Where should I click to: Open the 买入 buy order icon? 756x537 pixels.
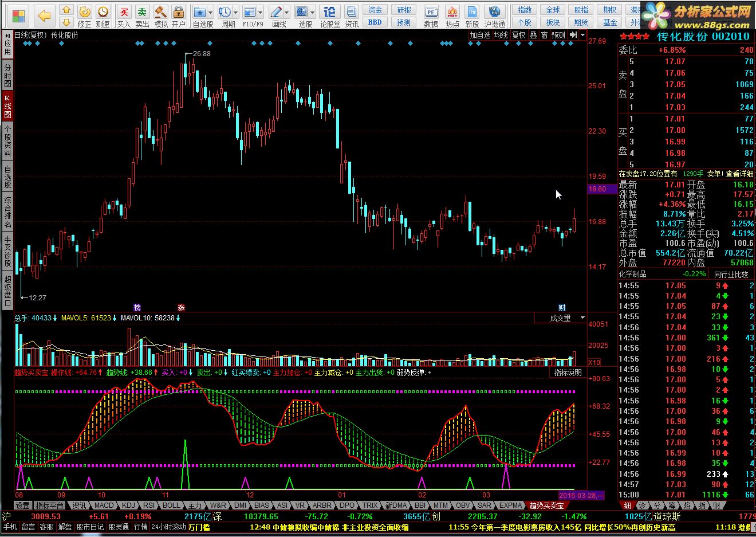tap(124, 11)
